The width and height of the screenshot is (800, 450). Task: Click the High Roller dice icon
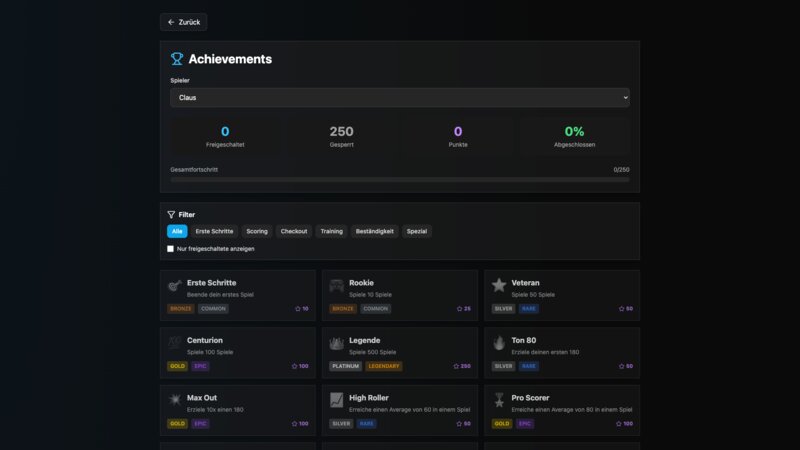pos(337,400)
